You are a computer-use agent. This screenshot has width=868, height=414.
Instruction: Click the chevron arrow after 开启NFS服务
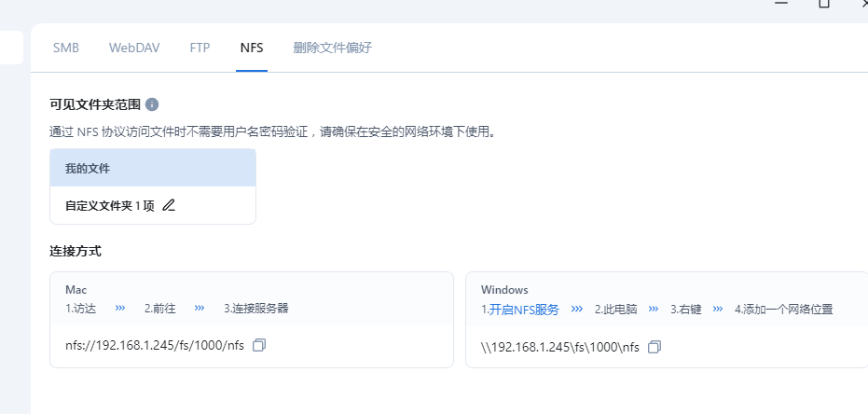(577, 309)
